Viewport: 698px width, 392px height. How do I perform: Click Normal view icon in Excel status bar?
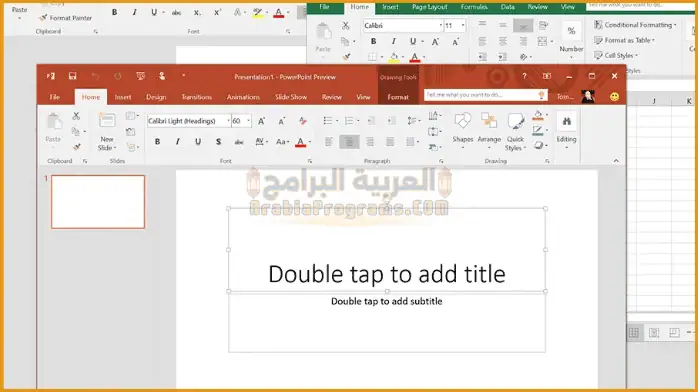pyautogui.click(x=633, y=332)
